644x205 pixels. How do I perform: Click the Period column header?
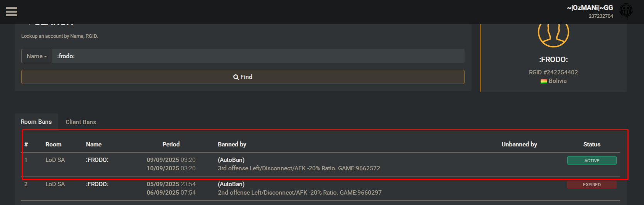tap(171, 145)
